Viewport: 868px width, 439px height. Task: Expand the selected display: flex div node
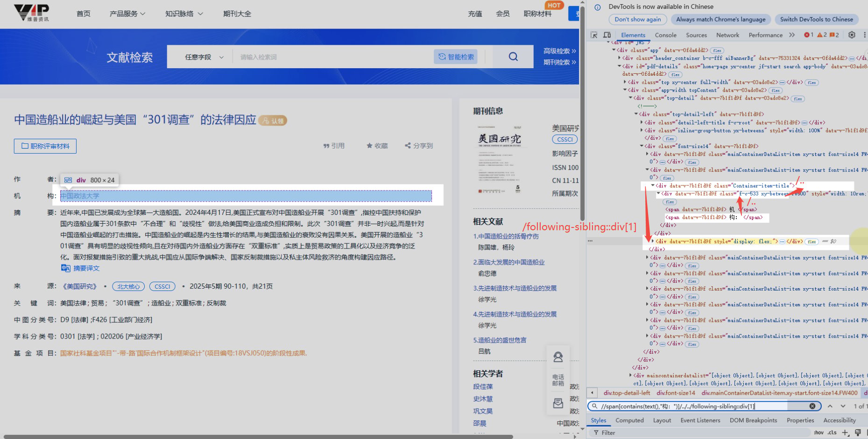click(x=653, y=241)
